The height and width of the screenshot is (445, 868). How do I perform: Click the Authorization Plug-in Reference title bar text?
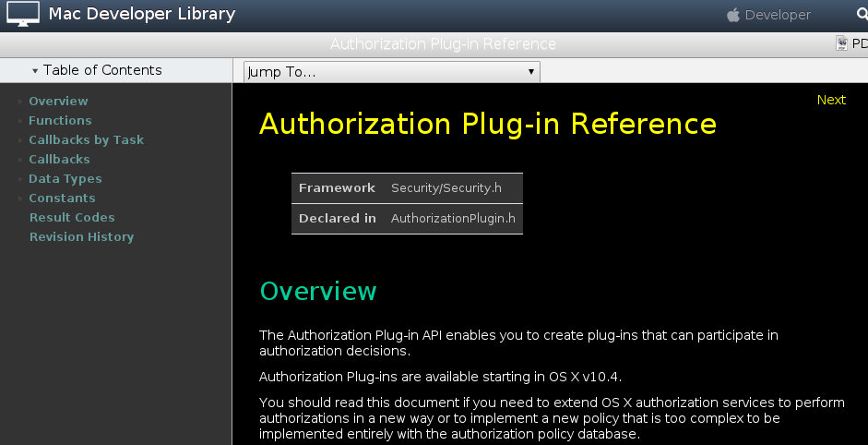click(443, 44)
